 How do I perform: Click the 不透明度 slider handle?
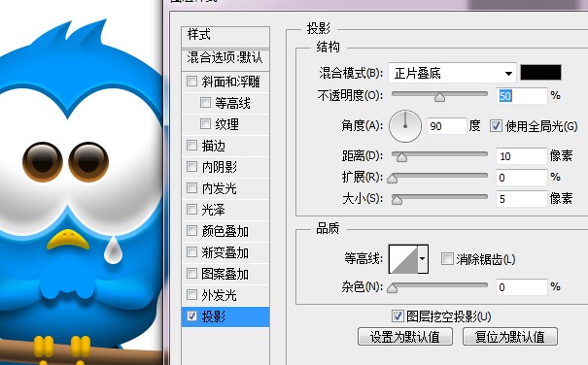pyautogui.click(x=439, y=97)
